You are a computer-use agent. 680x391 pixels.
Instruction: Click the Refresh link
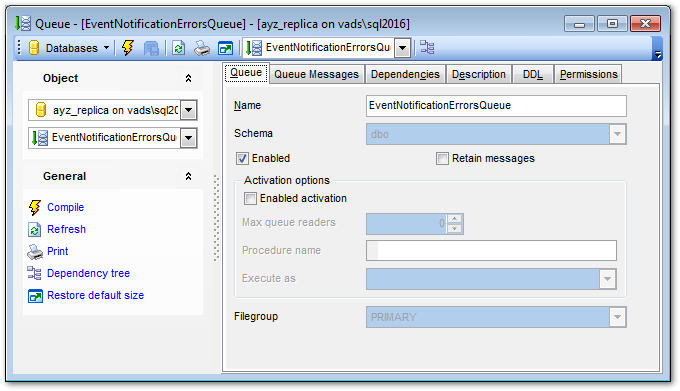tap(66, 229)
